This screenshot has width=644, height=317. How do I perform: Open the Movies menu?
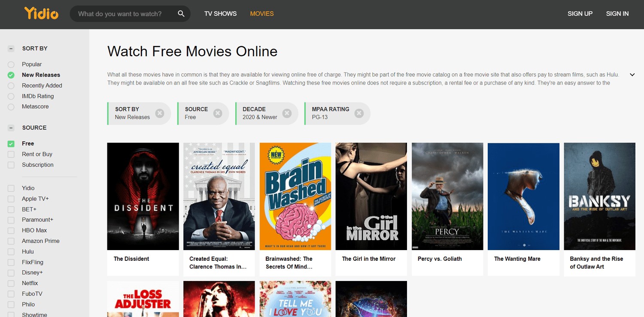262,14
